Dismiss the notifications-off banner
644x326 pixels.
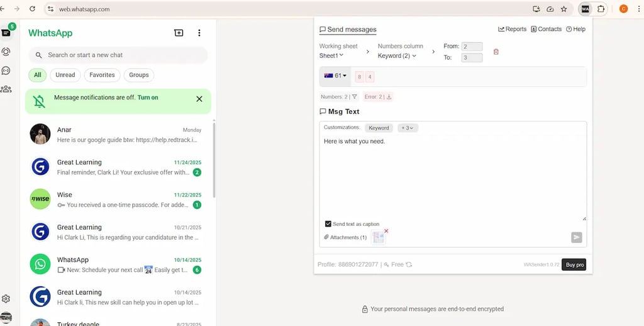click(199, 99)
